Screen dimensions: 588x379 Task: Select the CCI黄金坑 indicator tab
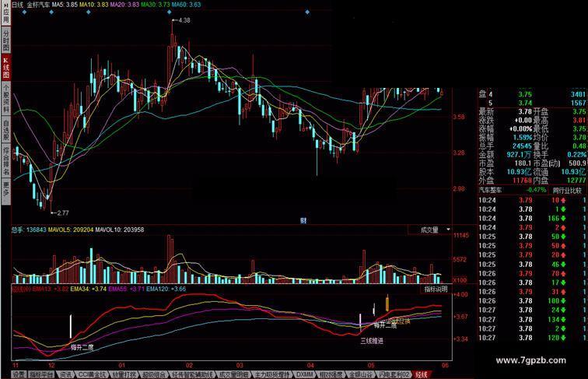click(x=93, y=374)
